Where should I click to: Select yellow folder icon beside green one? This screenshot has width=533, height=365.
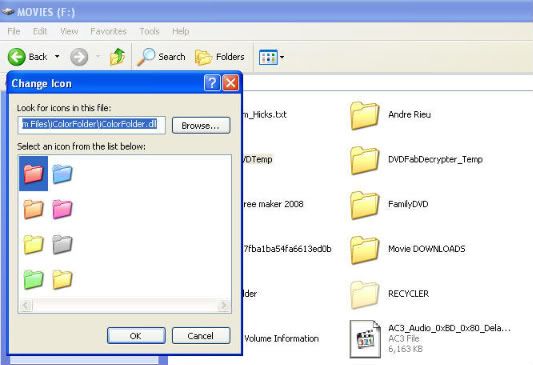(x=62, y=279)
